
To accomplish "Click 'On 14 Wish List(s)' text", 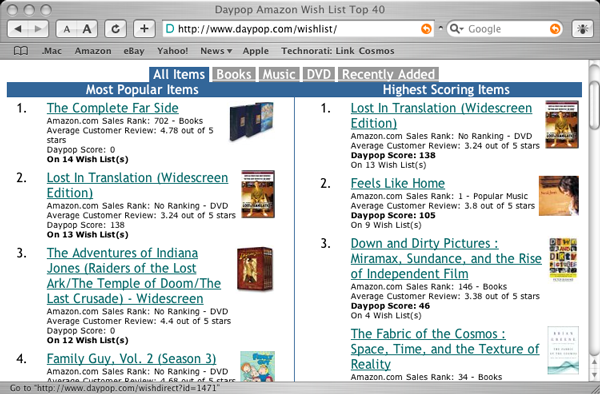I will point(88,159).
